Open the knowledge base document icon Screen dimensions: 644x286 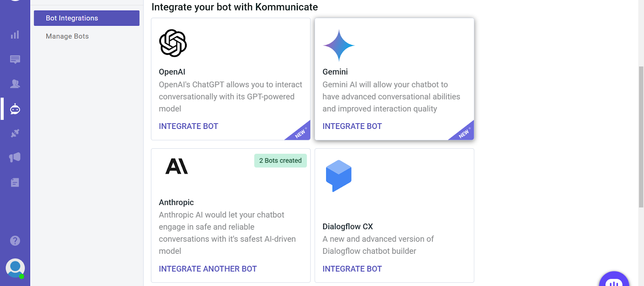(x=15, y=182)
